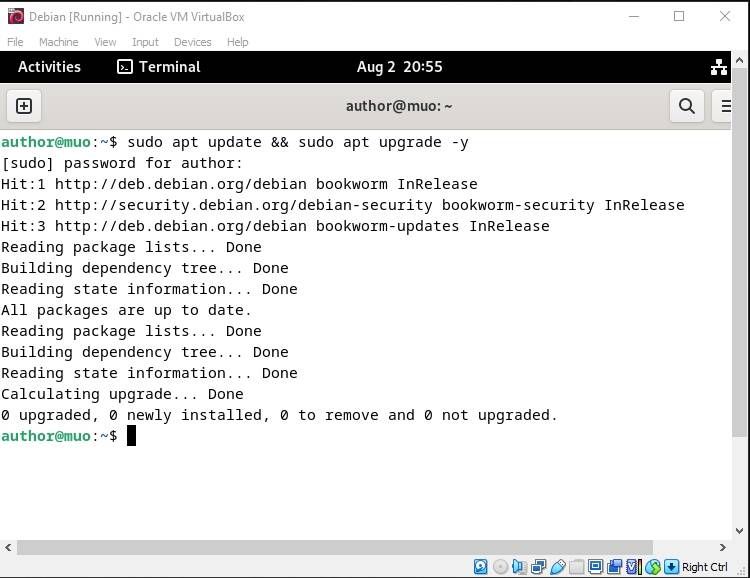Click the vertical scrollbar thumb
The image size is (750, 578).
[x=739, y=252]
